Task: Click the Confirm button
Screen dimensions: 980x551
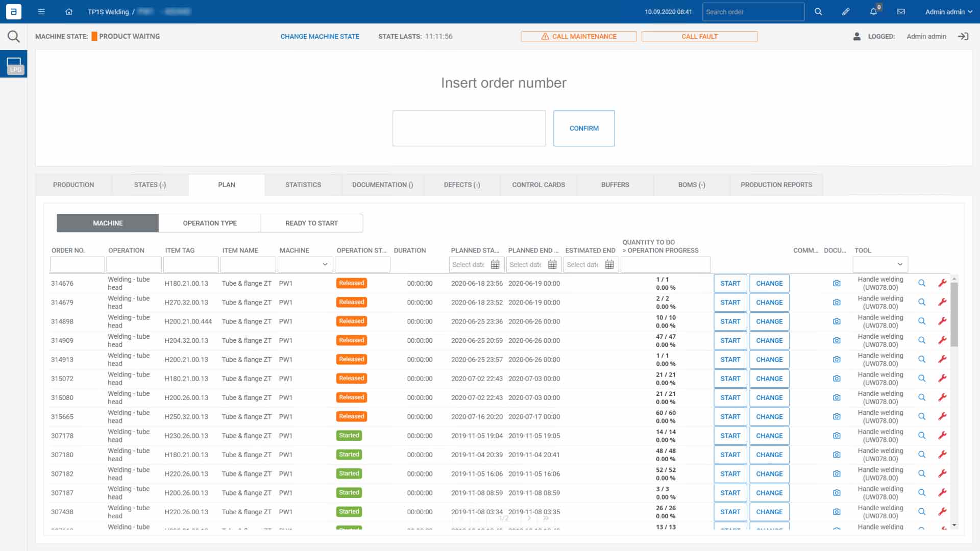Action: click(x=584, y=128)
